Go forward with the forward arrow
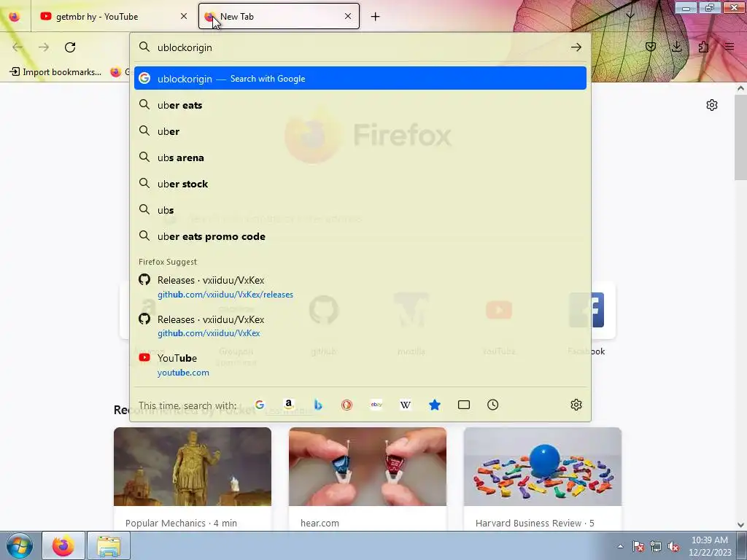The width and height of the screenshot is (747, 560). pos(44,47)
